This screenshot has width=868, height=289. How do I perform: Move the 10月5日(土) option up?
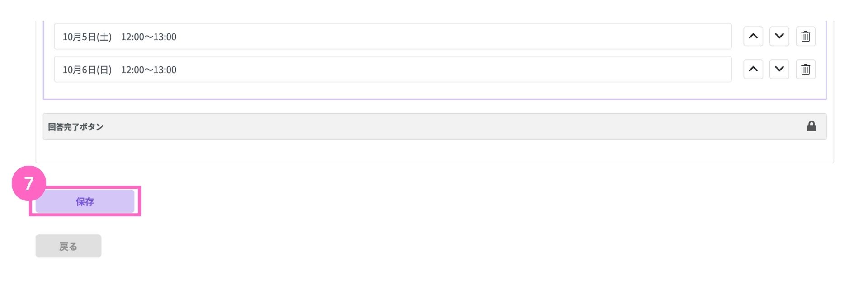pos(753,36)
